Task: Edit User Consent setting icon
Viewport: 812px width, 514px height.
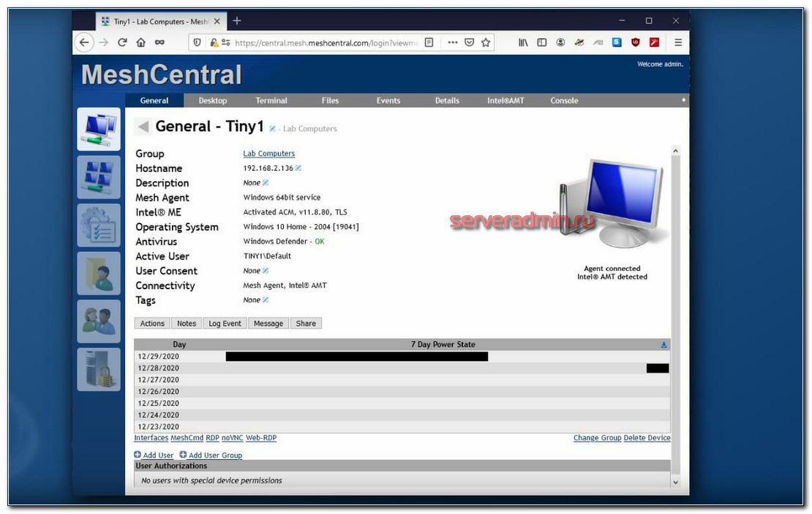Action: 266,271
